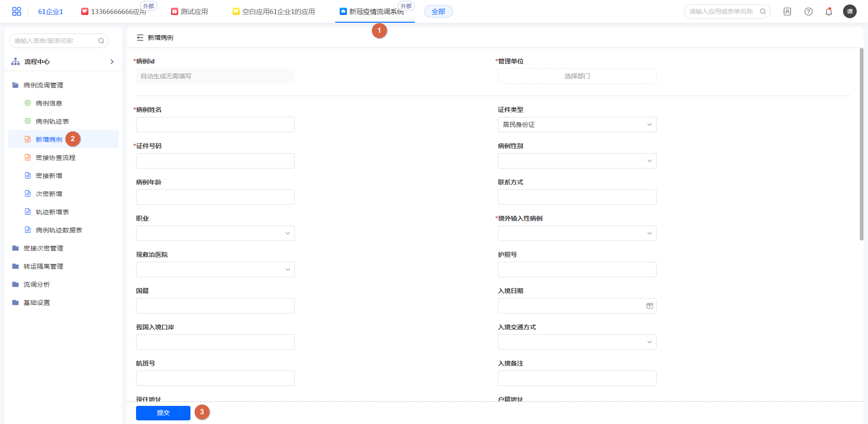Expand the 流程中心 section arrow
This screenshot has height=424, width=868.
(x=112, y=62)
